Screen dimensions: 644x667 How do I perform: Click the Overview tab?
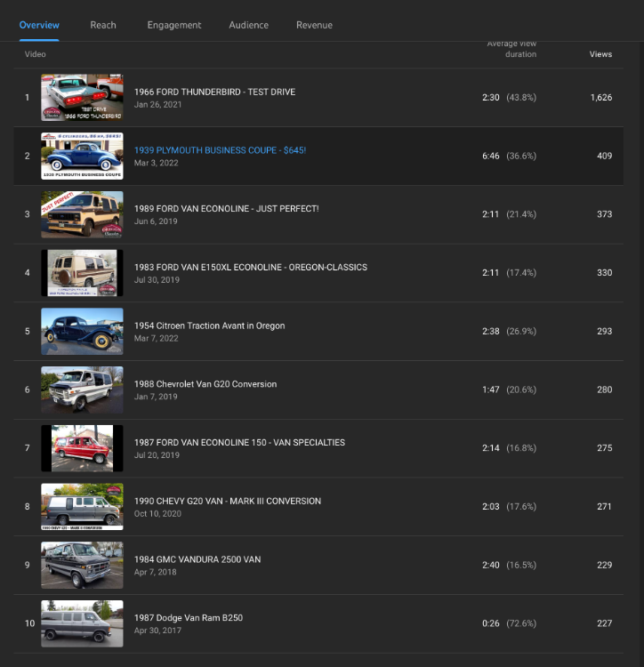click(39, 25)
